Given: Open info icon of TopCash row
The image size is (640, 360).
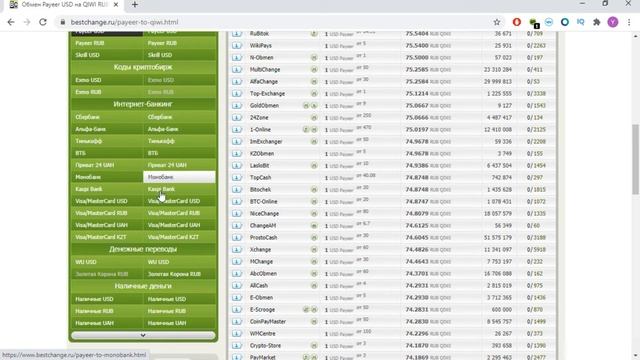Looking at the screenshot, I should 237,178.
